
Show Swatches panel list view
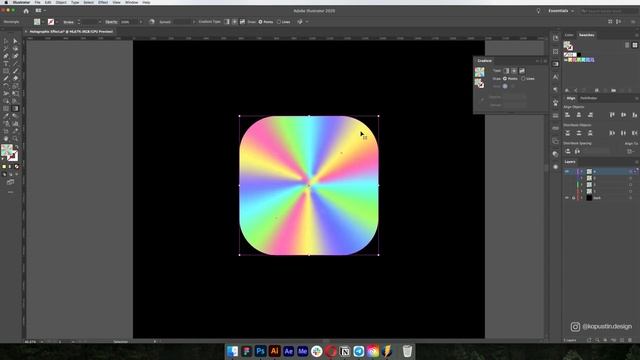click(627, 45)
